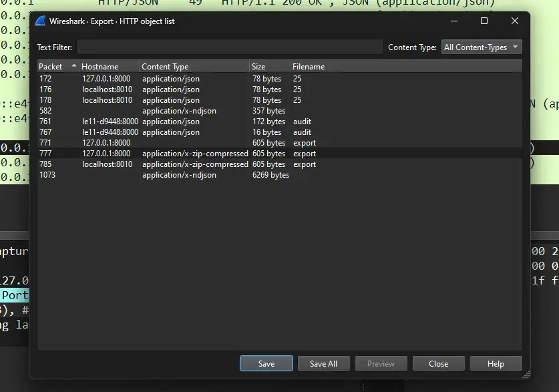559x392 pixels.
Task: Select packet 767 row
Action: [279, 132]
